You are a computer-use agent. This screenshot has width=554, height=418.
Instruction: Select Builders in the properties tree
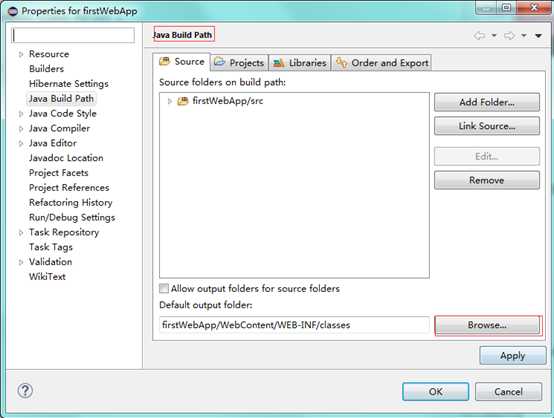[x=47, y=69]
